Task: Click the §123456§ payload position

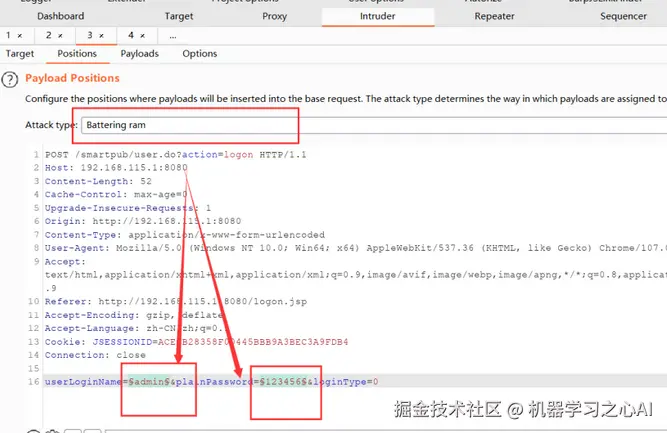Action: coord(283,382)
